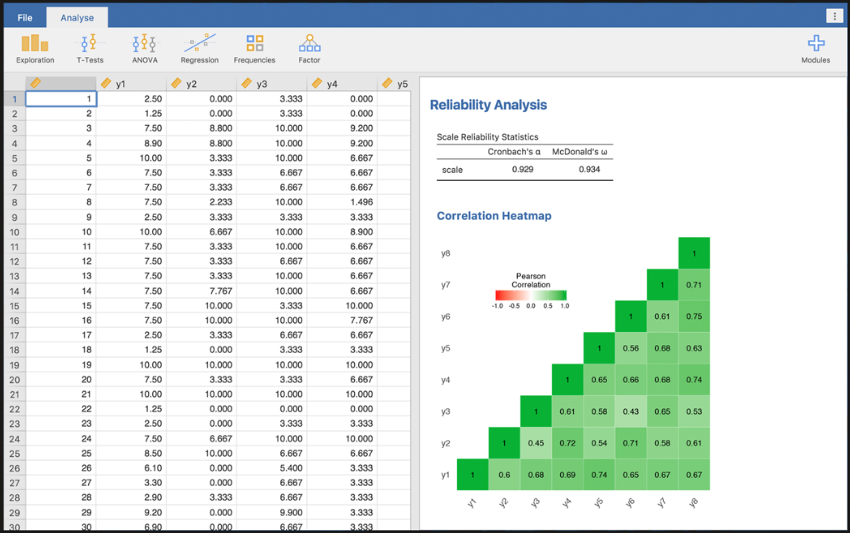Open the Modules plus menu
Screen dimensions: 850x533
(815, 49)
